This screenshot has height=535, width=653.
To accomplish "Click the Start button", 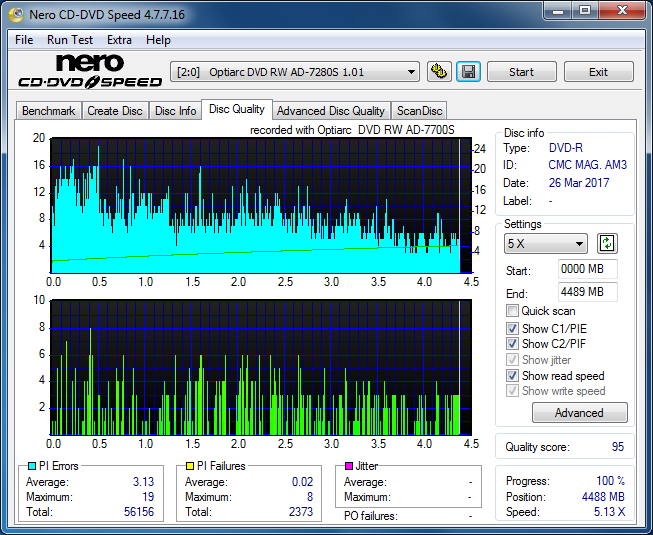I will 521,72.
